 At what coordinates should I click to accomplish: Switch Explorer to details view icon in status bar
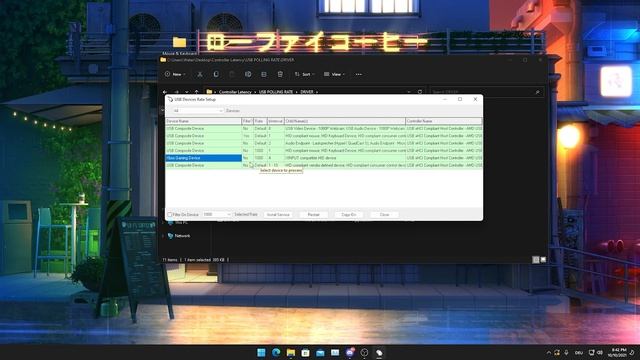point(536,260)
